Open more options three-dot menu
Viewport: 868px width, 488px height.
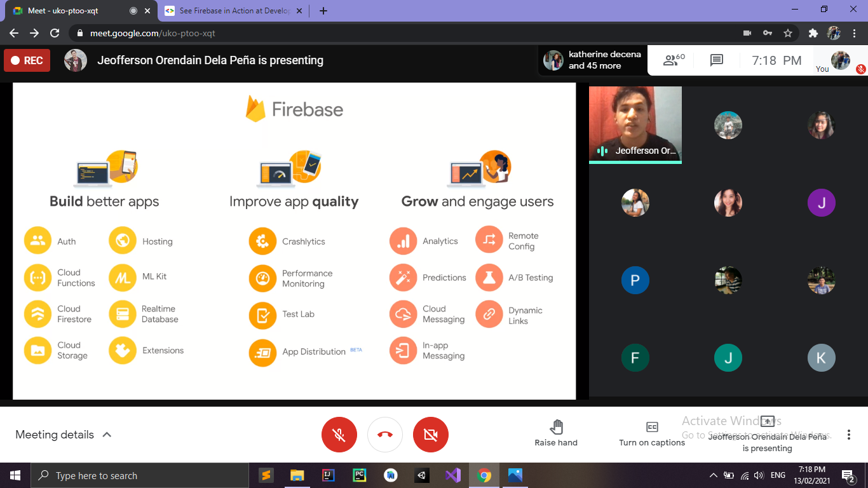[x=849, y=435]
